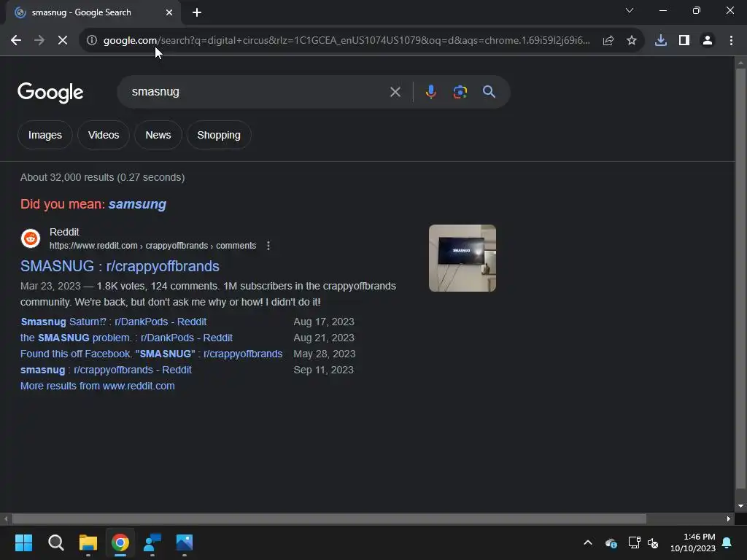The image size is (747, 560).
Task: Open the result's three-dot options
Action: pos(268,246)
